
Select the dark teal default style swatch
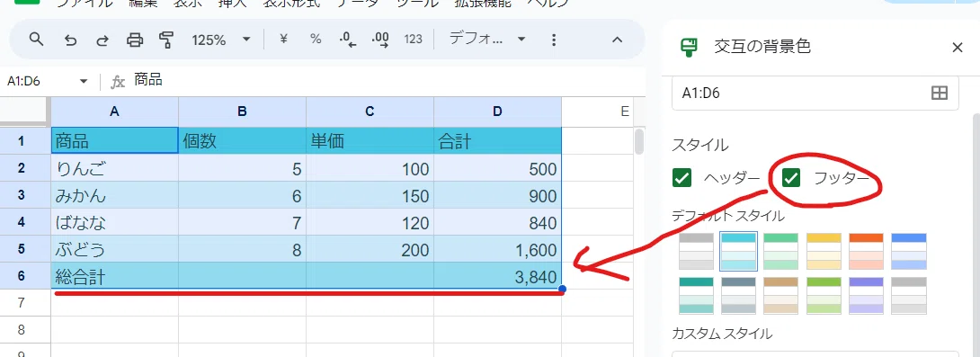(x=696, y=296)
